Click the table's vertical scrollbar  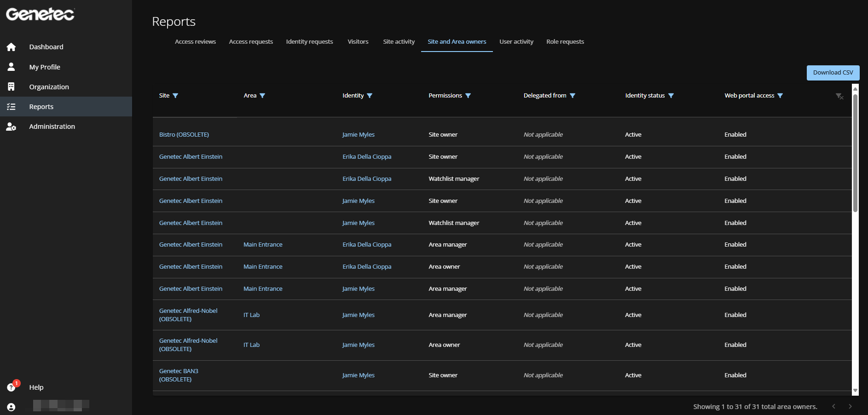coord(855,153)
